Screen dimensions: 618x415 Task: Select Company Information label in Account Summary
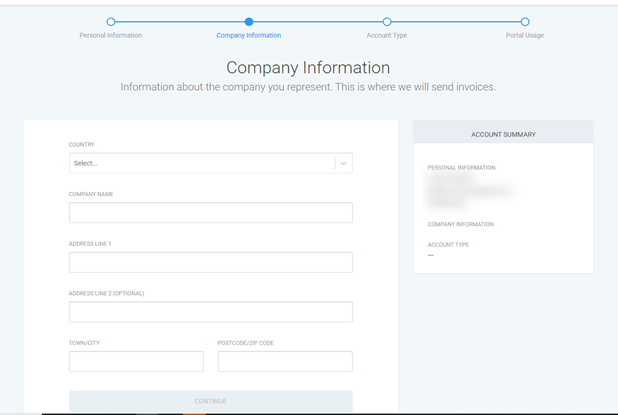pyautogui.click(x=460, y=224)
